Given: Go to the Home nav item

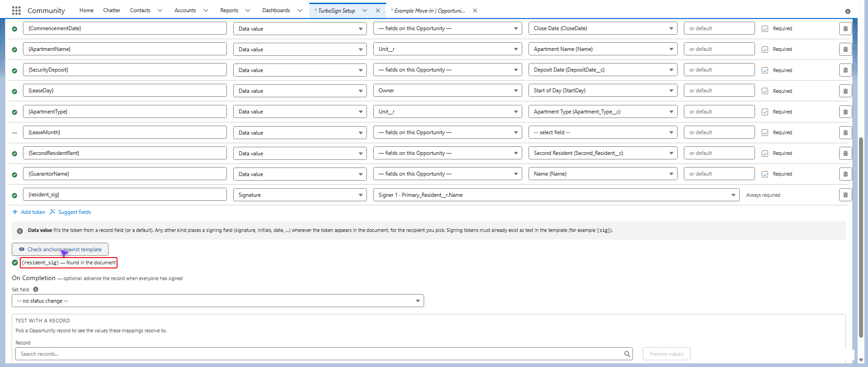Looking at the screenshot, I should (86, 10).
